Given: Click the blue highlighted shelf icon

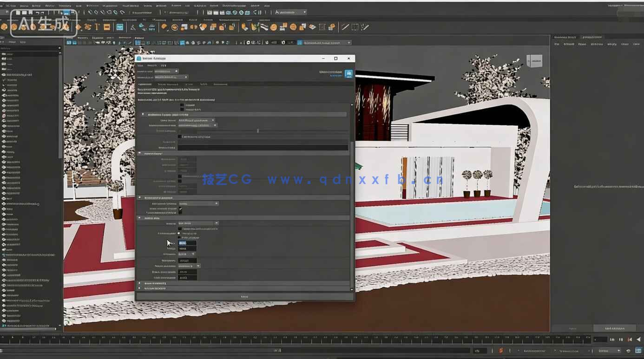Looking at the screenshot, I should pos(120,27).
